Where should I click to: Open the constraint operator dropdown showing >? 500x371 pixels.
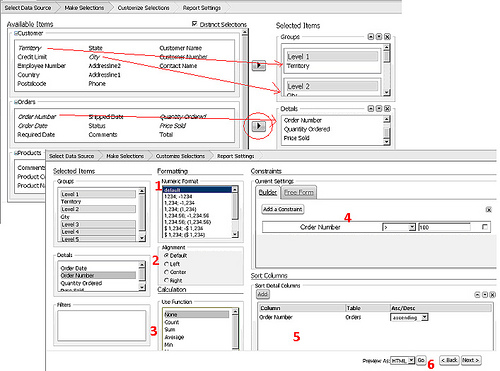[x=399, y=227]
